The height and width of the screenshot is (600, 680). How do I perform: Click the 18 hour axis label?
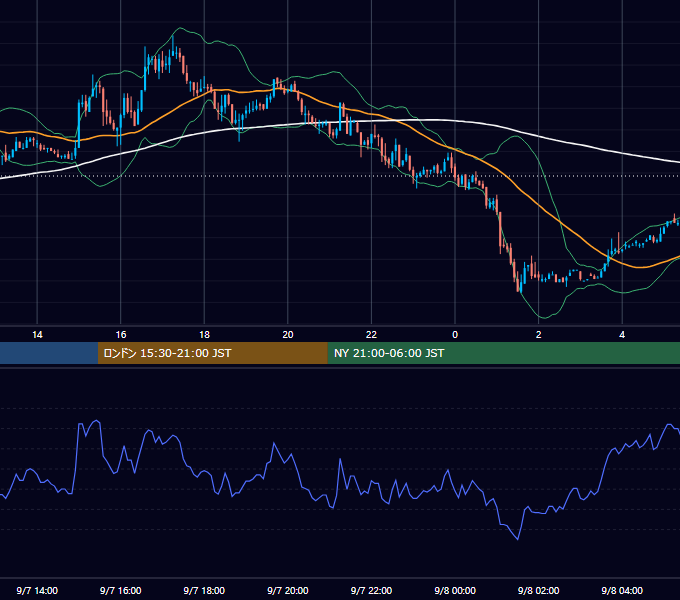coord(204,335)
